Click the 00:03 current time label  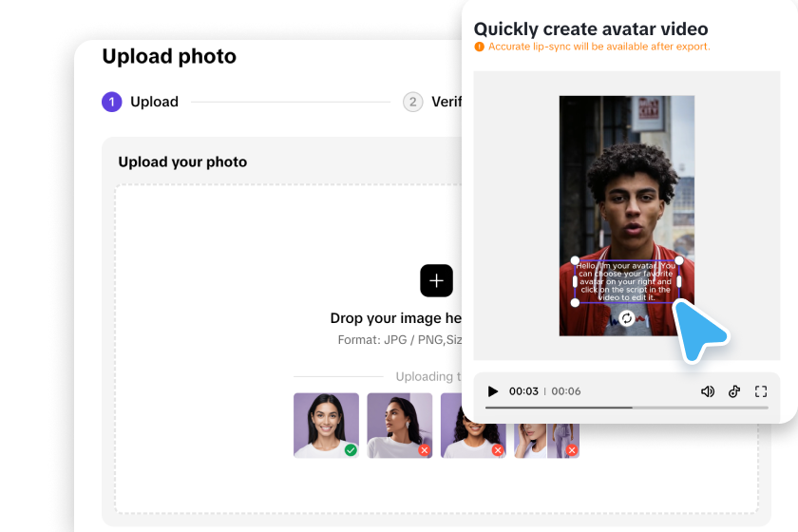pos(523,391)
